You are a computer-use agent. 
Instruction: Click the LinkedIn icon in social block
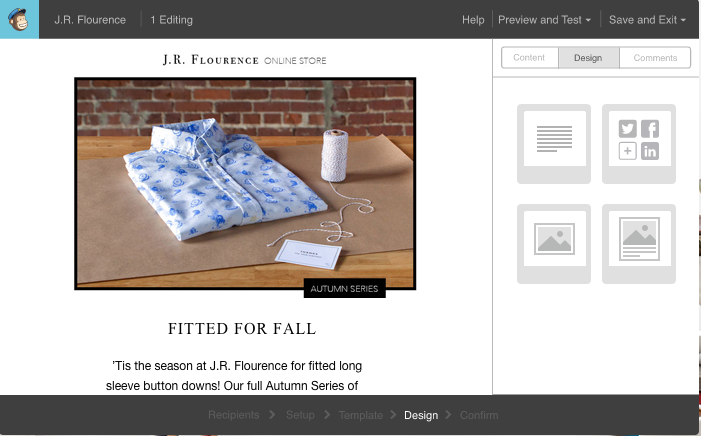coord(650,151)
